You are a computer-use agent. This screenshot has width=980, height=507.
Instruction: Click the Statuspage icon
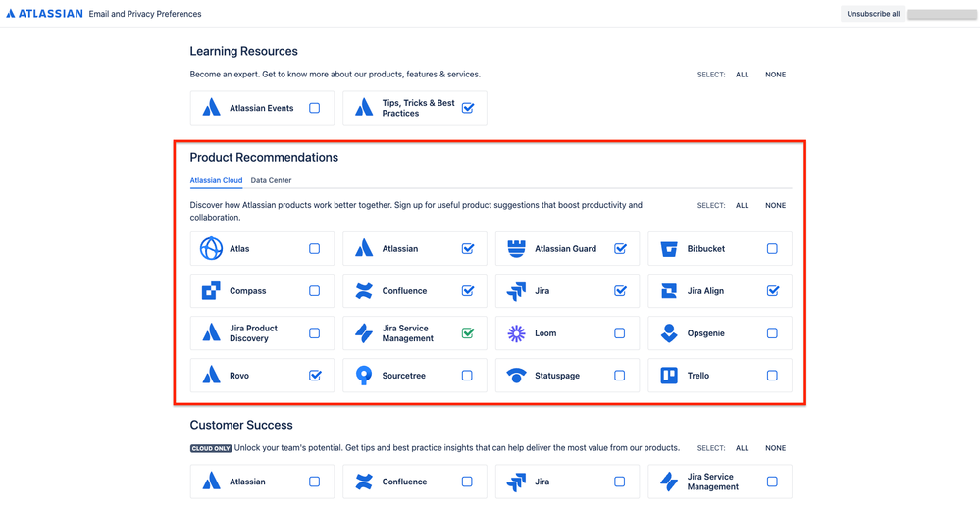pos(516,376)
